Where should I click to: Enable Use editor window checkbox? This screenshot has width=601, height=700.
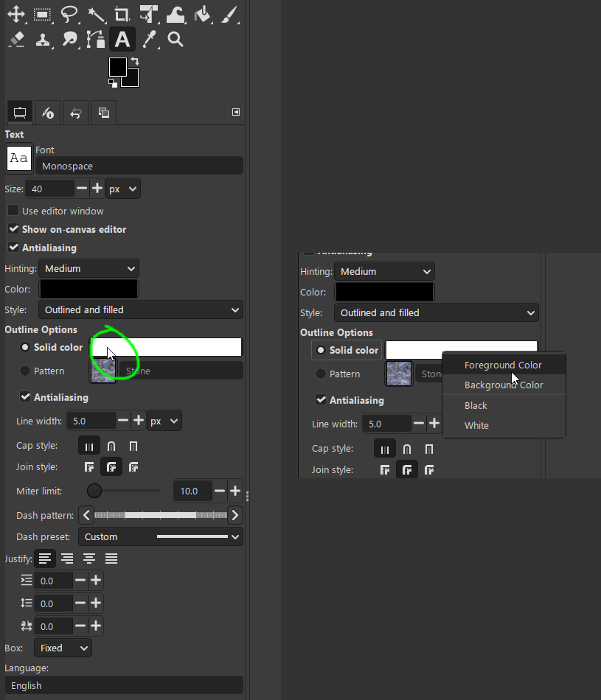point(13,210)
